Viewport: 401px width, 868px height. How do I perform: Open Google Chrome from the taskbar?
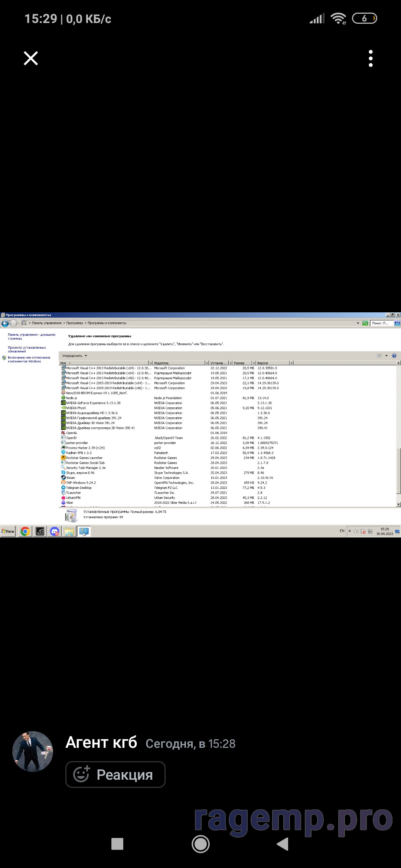click(25, 532)
